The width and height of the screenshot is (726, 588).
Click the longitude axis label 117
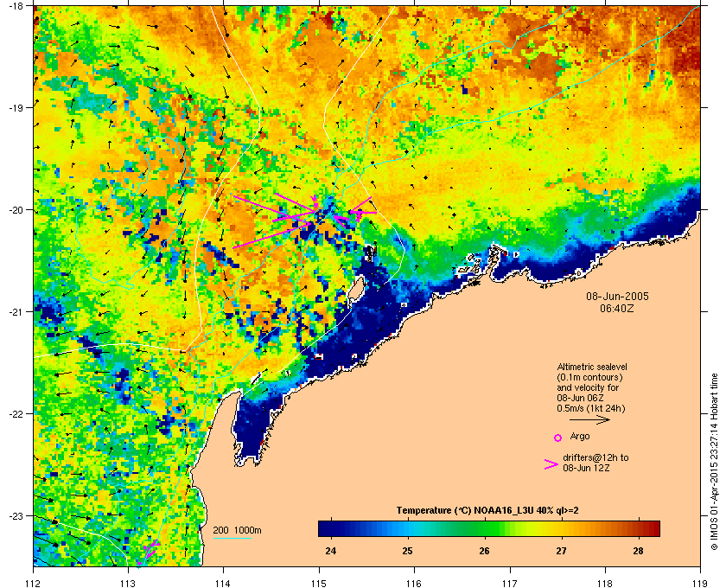click(509, 584)
